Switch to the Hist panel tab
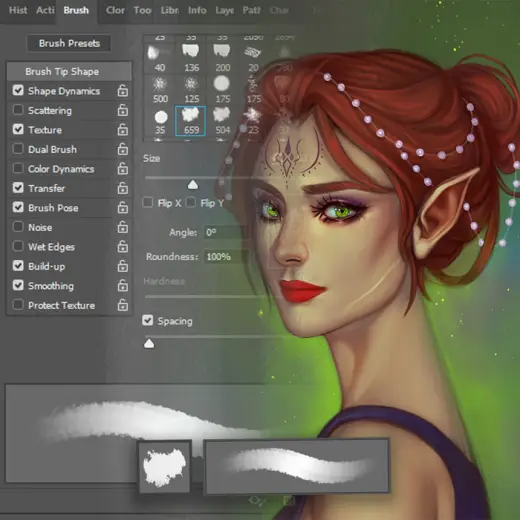 18,10
